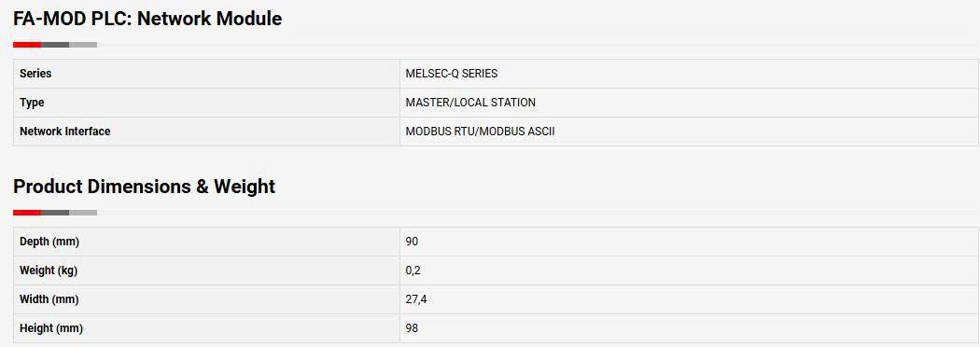The image size is (980, 347).
Task: Click the Type row label
Action: 32,103
